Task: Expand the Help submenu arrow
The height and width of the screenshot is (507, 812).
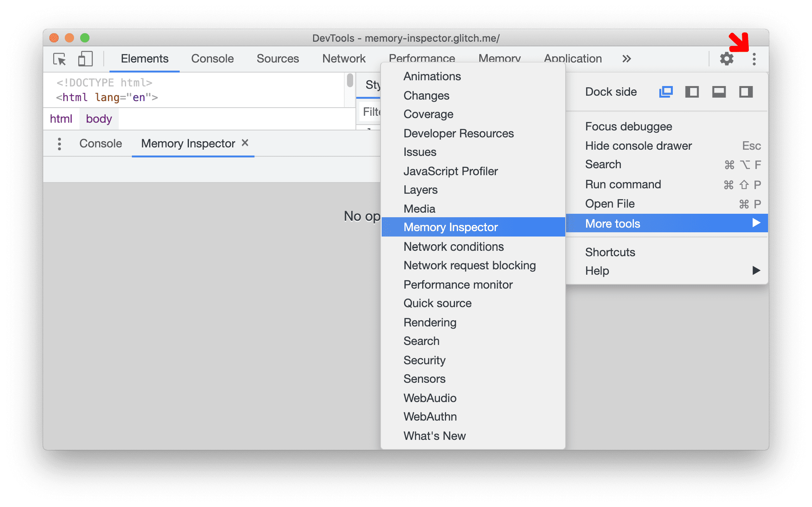Action: point(756,270)
